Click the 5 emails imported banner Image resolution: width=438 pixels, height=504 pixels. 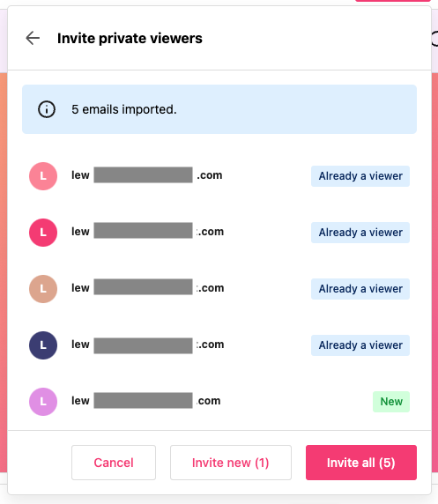(x=219, y=109)
